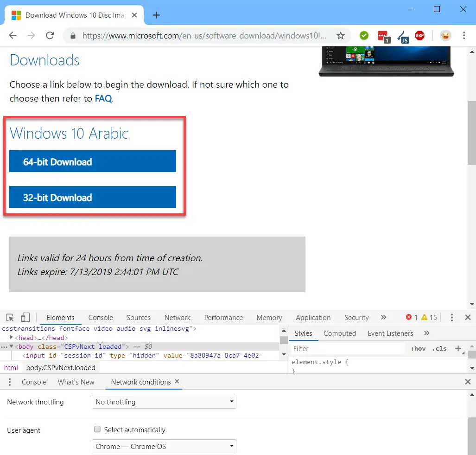Image resolution: width=476 pixels, height=455 pixels.
Task: Show more DevTools panel tabs
Action: pyautogui.click(x=384, y=317)
